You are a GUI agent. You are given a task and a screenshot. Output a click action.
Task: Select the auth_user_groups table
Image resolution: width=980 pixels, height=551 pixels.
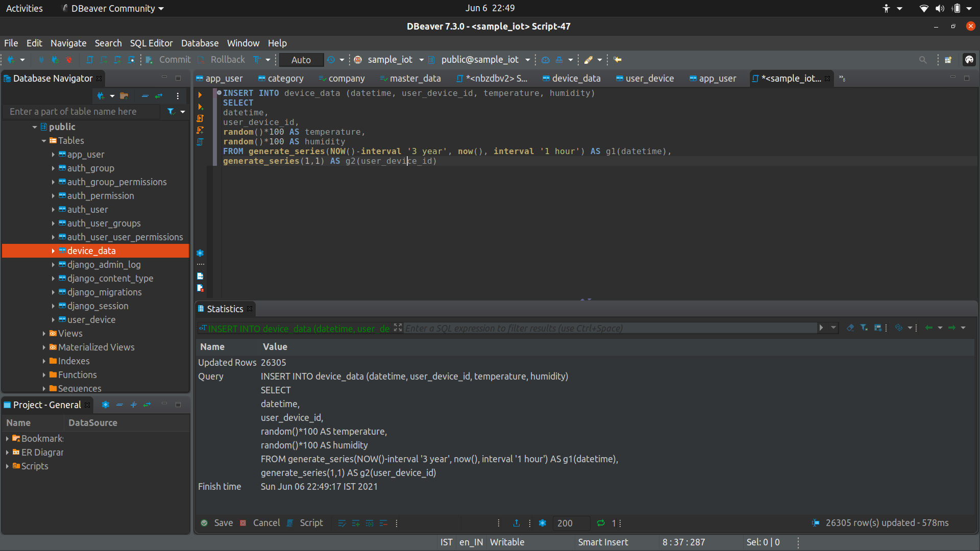[104, 223]
